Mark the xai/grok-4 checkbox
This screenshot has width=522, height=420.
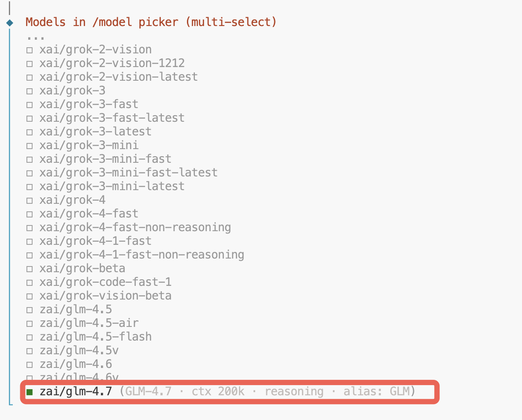30,200
